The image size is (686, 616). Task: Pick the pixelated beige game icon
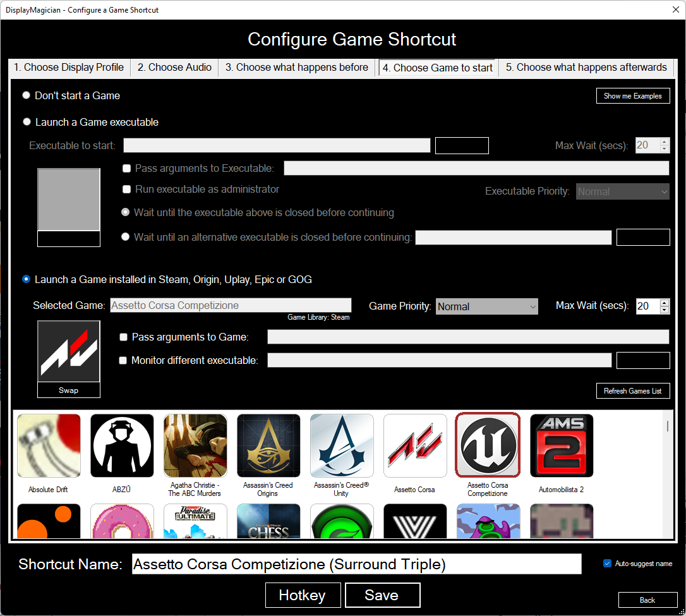(562, 521)
